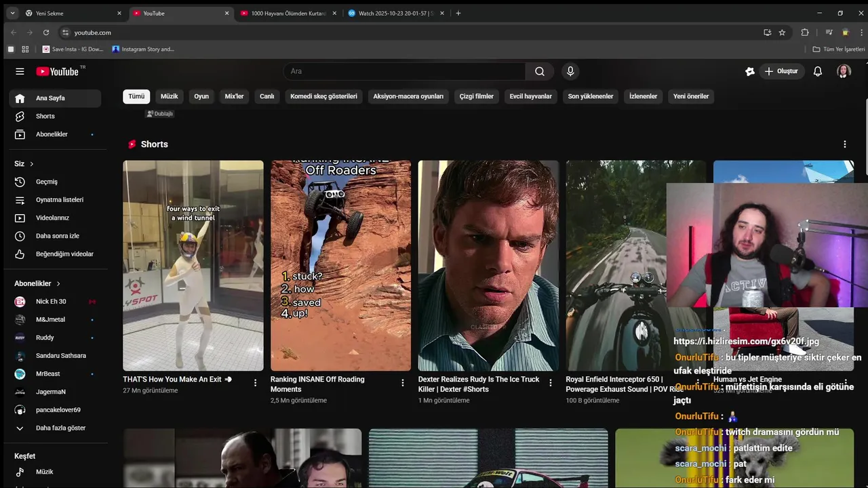Open the YouTube hamburger guide menu
The height and width of the screenshot is (488, 868).
(20, 71)
